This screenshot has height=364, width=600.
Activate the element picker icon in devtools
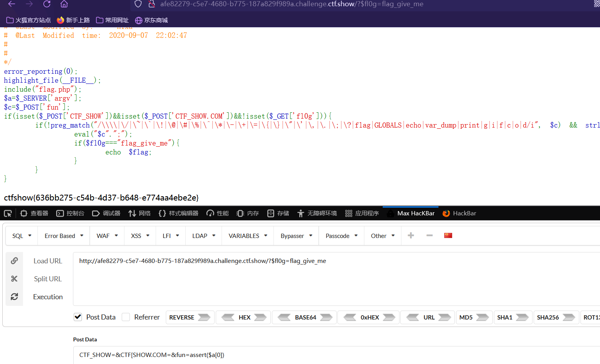[x=8, y=213]
